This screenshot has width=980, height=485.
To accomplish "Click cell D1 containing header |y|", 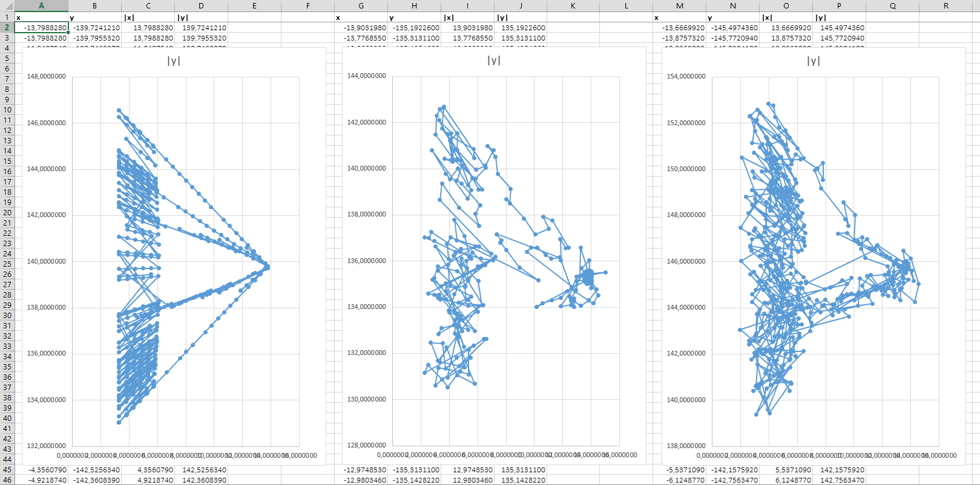I will [x=201, y=17].
